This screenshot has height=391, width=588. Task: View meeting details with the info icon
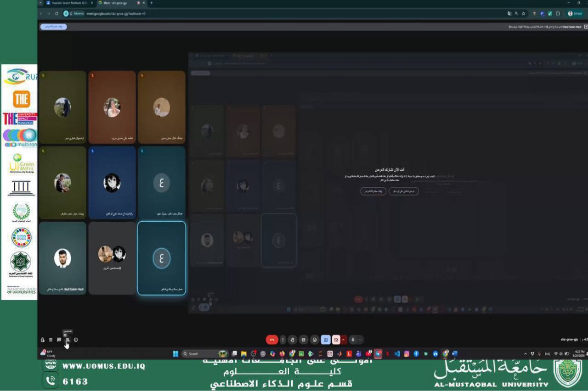[x=75, y=340]
